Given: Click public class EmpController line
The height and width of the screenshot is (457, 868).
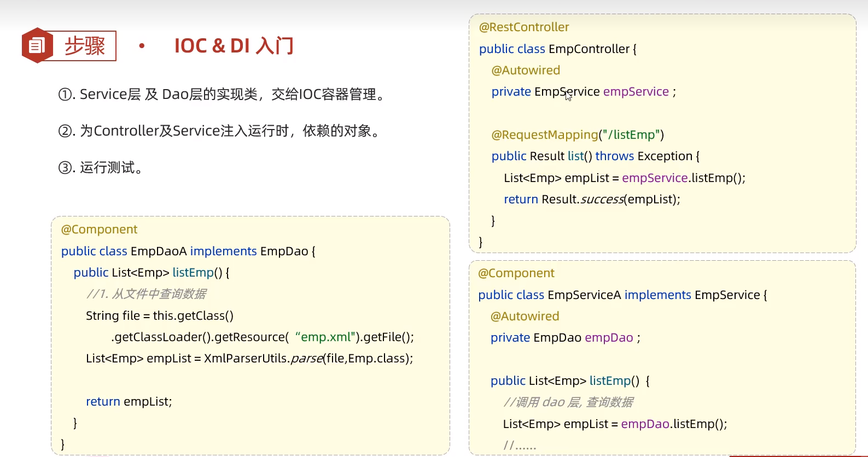Looking at the screenshot, I should coord(558,49).
